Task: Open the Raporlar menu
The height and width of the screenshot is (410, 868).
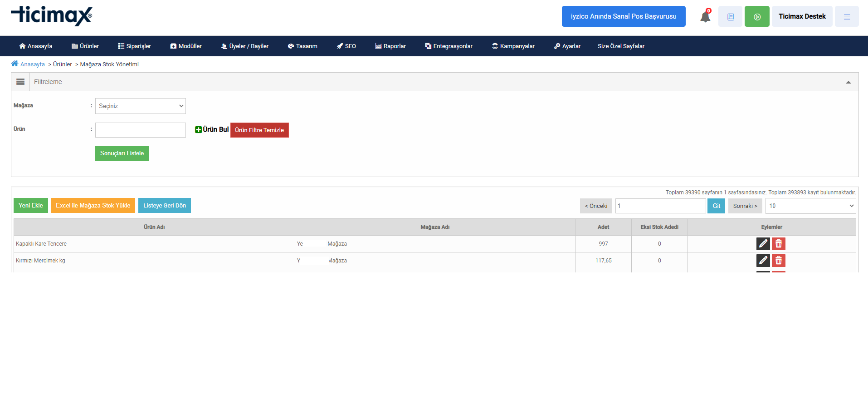Action: 390,46
